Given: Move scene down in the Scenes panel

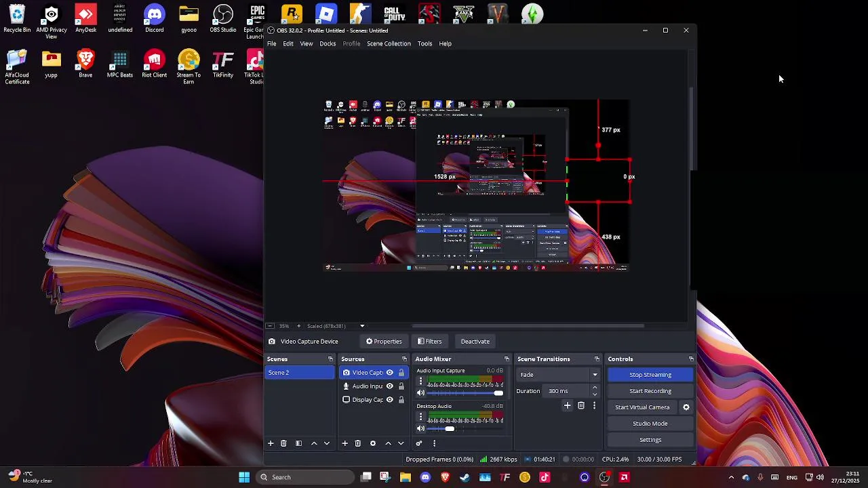Looking at the screenshot, I should (x=327, y=443).
